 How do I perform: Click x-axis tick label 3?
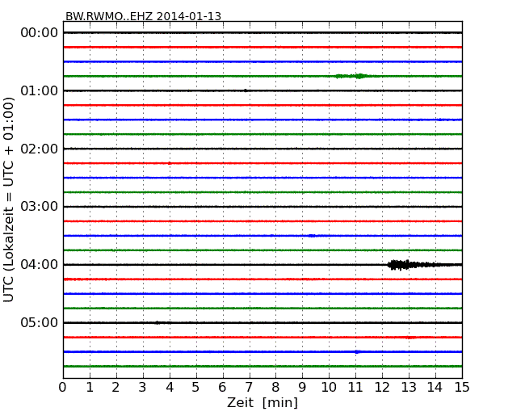pyautogui.click(x=143, y=388)
